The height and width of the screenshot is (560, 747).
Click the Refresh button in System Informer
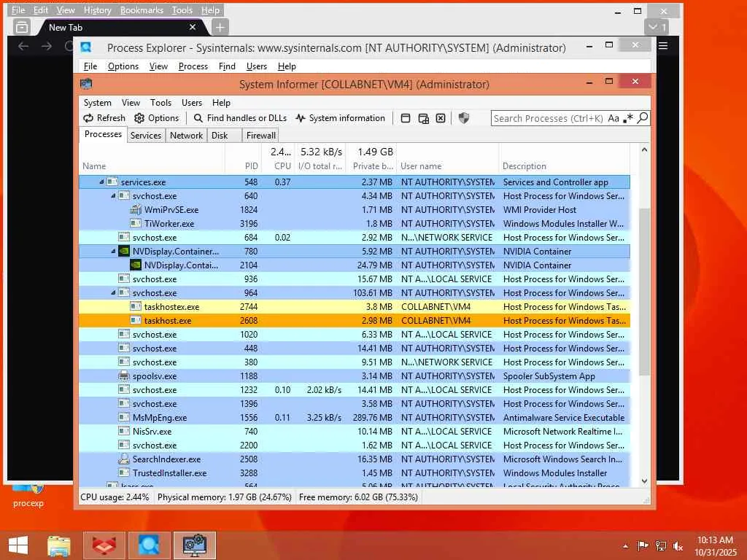104,118
